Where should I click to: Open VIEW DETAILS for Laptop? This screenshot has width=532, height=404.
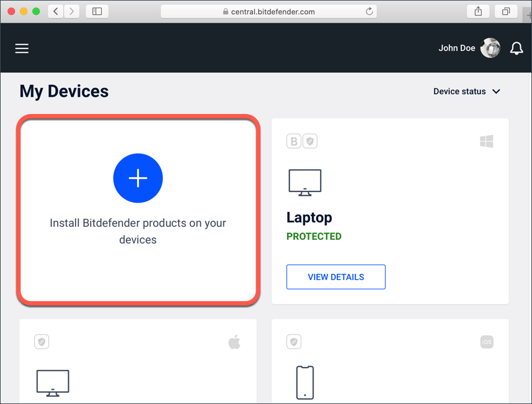pyautogui.click(x=336, y=277)
